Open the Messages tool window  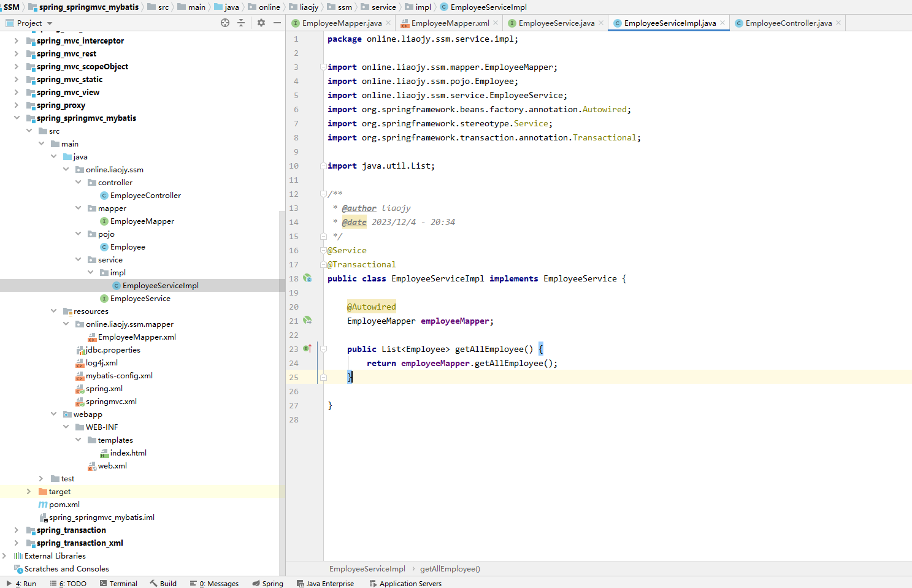[214, 583]
